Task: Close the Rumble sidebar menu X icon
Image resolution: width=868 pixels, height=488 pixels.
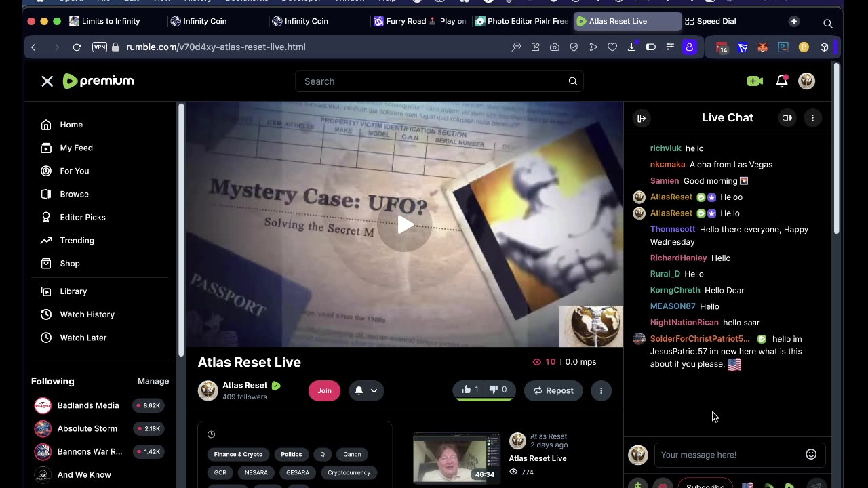Action: point(47,81)
